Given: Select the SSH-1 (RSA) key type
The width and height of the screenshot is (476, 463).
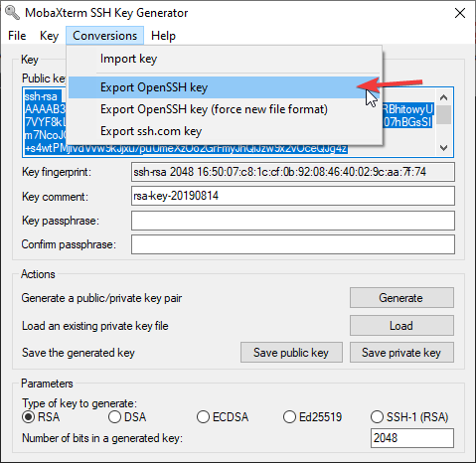Looking at the screenshot, I should pos(409,417).
